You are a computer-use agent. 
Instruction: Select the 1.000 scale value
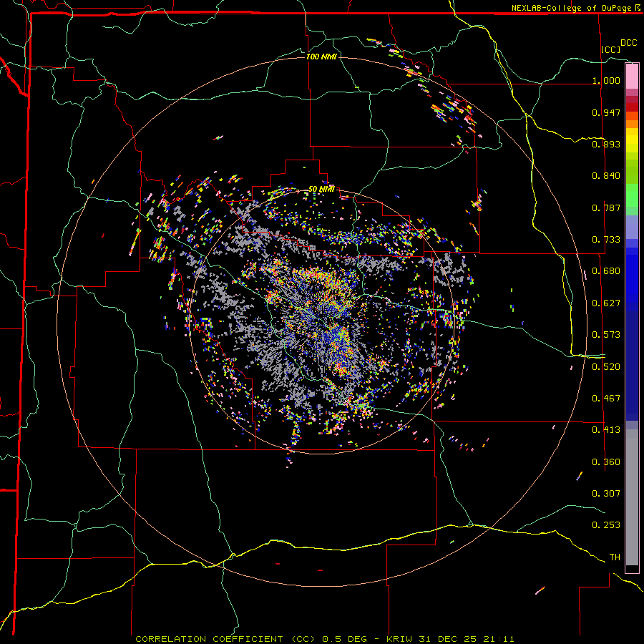(x=606, y=80)
